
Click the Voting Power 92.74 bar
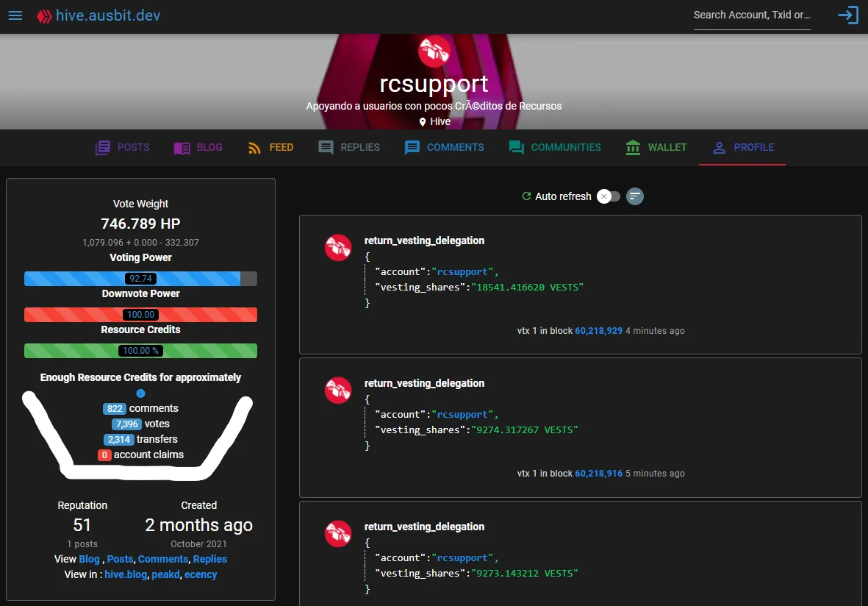tap(140, 279)
